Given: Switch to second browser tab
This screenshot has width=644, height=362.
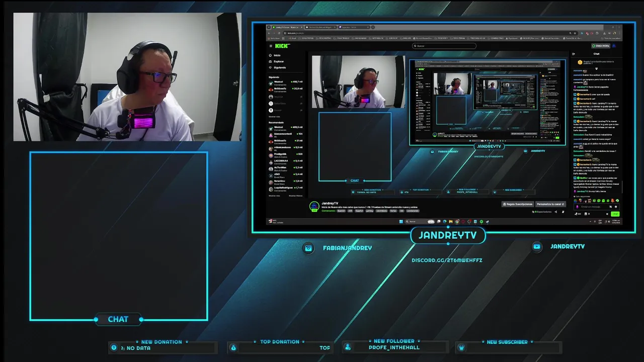Looking at the screenshot, I should (x=320, y=27).
